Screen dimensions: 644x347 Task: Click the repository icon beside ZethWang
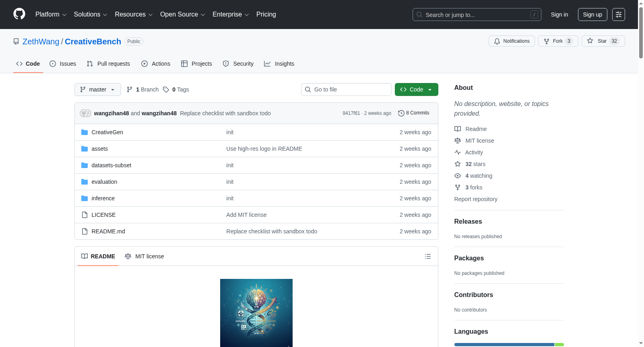(x=16, y=42)
